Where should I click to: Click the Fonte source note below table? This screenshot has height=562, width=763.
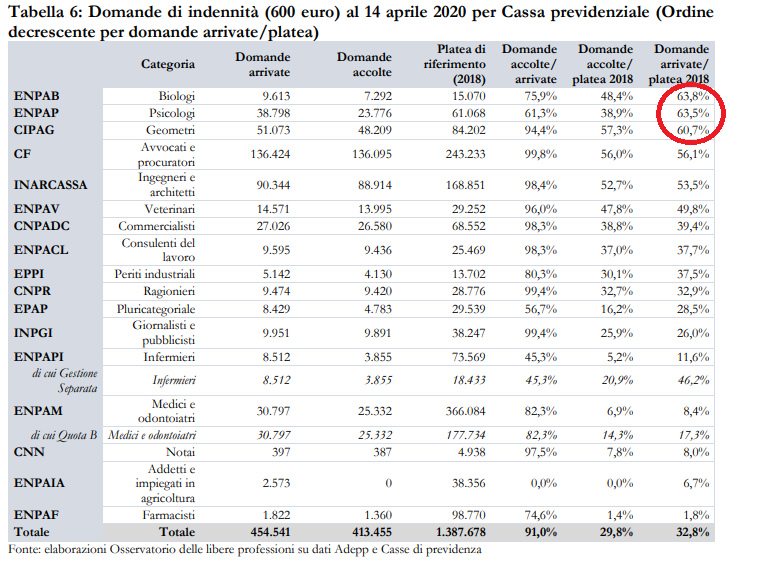245,549
